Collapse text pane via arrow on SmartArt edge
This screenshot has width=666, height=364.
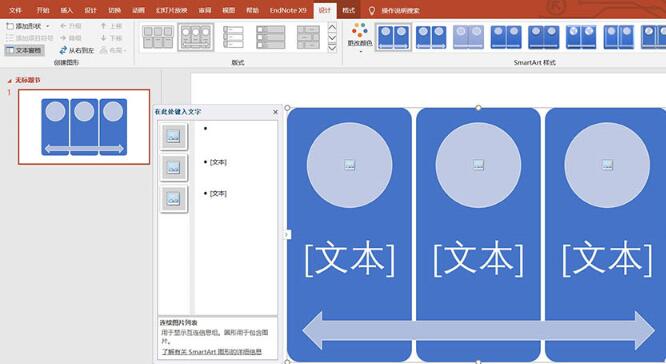(x=287, y=234)
